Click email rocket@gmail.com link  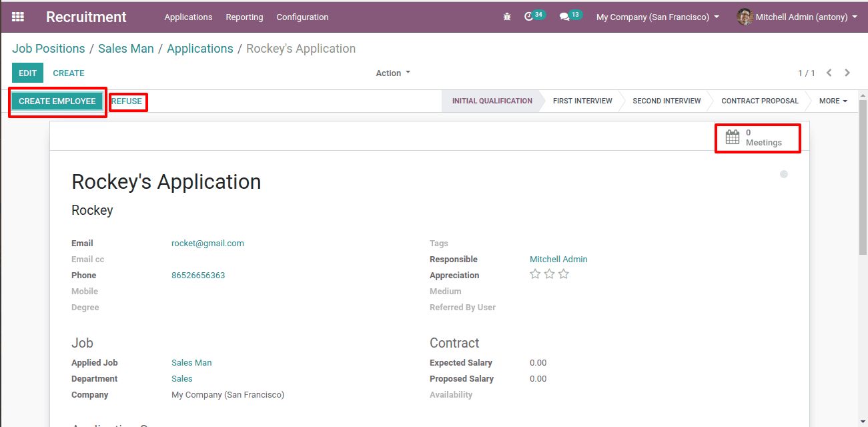pos(207,244)
